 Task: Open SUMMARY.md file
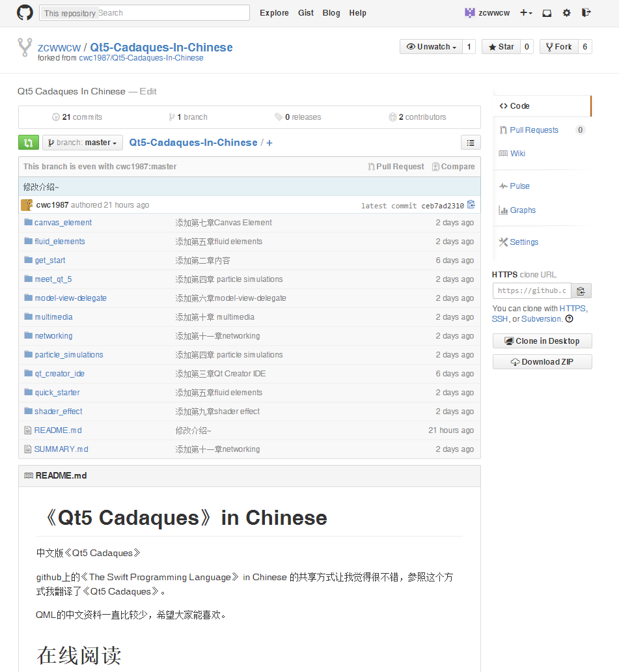pos(61,449)
